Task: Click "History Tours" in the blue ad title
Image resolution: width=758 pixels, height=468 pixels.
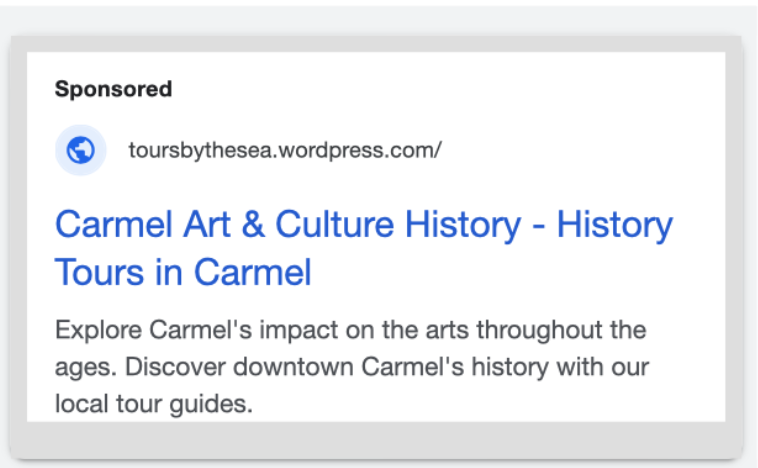Action: (x=364, y=248)
